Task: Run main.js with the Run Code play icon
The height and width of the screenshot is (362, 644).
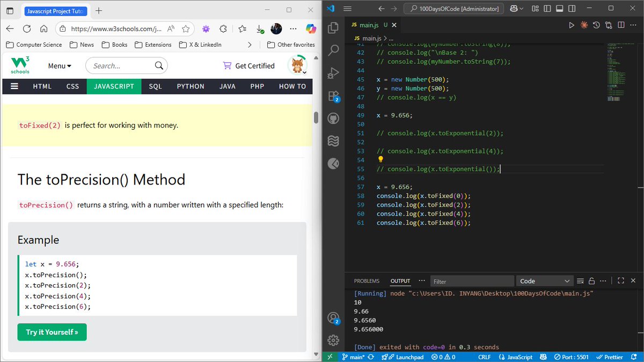Action: (571, 25)
